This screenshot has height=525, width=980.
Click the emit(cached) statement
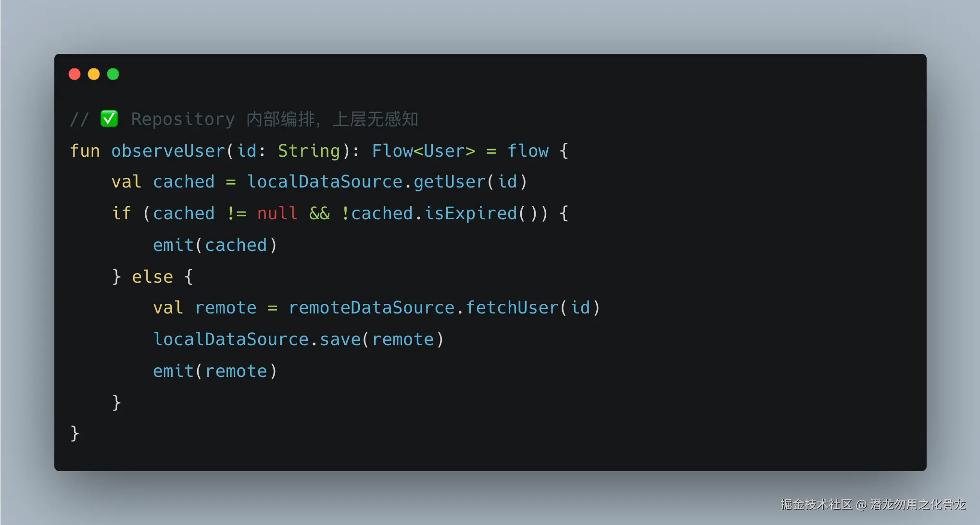point(215,245)
